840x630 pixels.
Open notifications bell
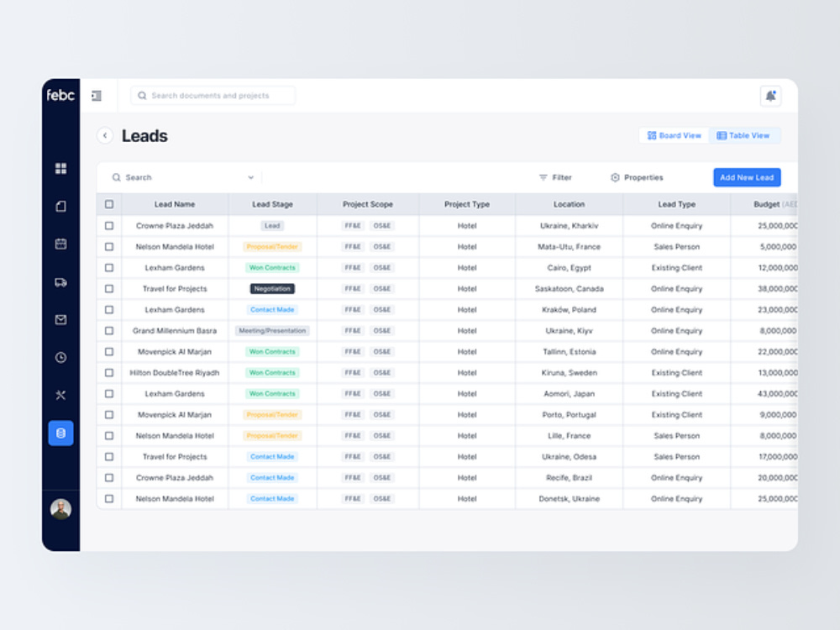click(770, 96)
